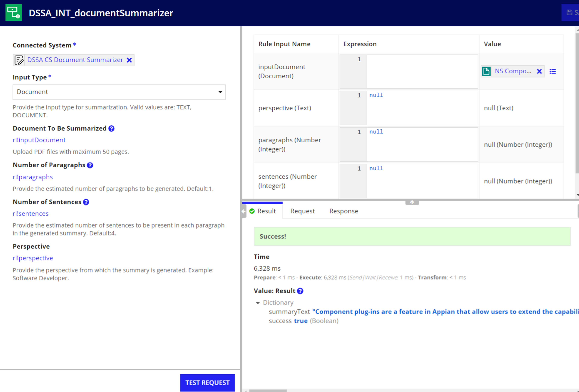Show help for Number of Sentences
The height and width of the screenshot is (392, 579).
point(86,202)
